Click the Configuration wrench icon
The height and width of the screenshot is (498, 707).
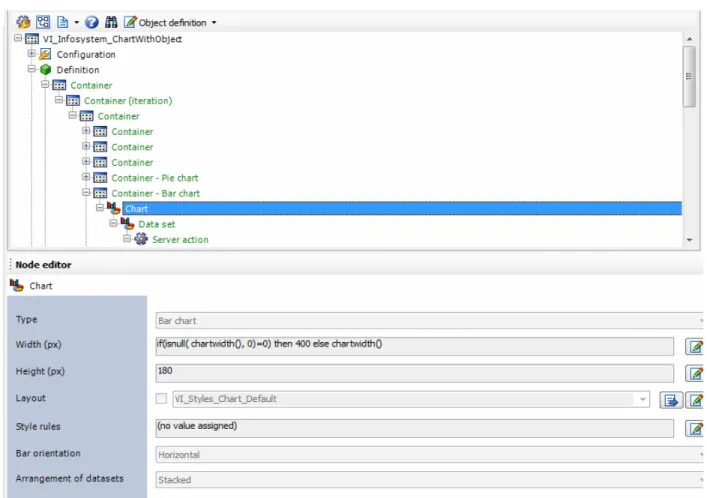click(45, 55)
